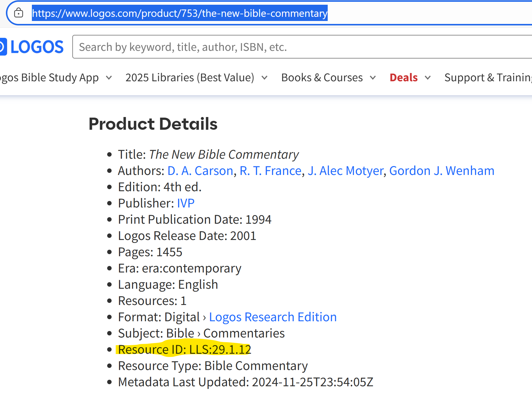Open author link Gordon J. Wenham
This screenshot has width=532, height=396.
[442, 171]
